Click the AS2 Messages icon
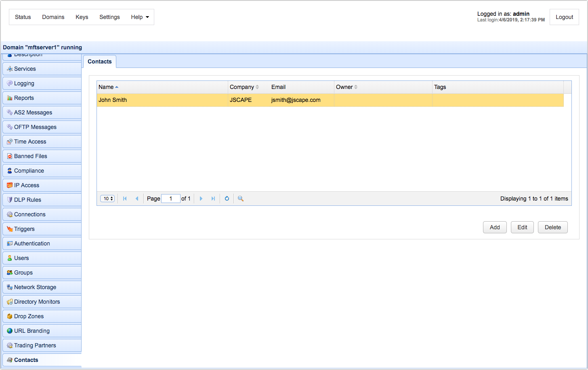The width and height of the screenshot is (588, 370). [10, 112]
